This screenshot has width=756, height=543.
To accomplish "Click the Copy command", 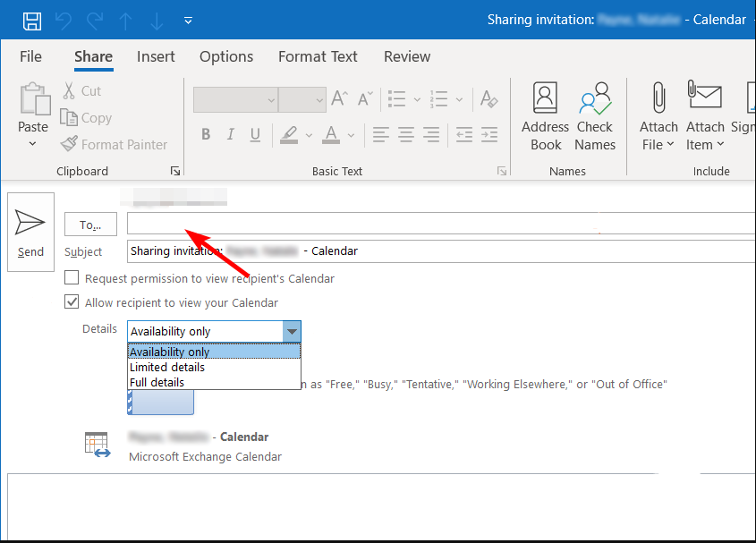I will click(x=86, y=118).
